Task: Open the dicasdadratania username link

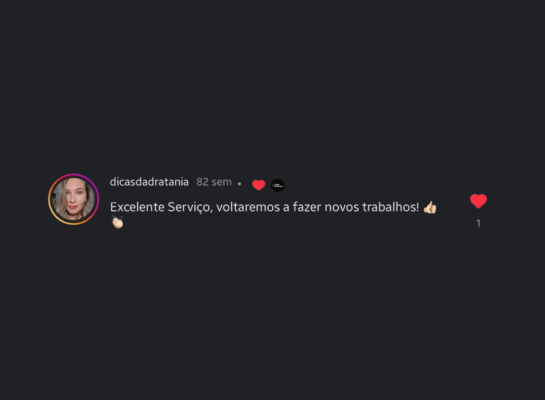Action: tap(149, 182)
